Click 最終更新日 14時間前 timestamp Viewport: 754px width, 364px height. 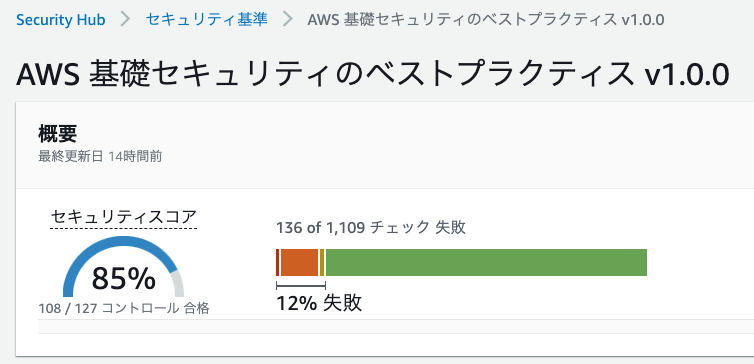[100, 157]
